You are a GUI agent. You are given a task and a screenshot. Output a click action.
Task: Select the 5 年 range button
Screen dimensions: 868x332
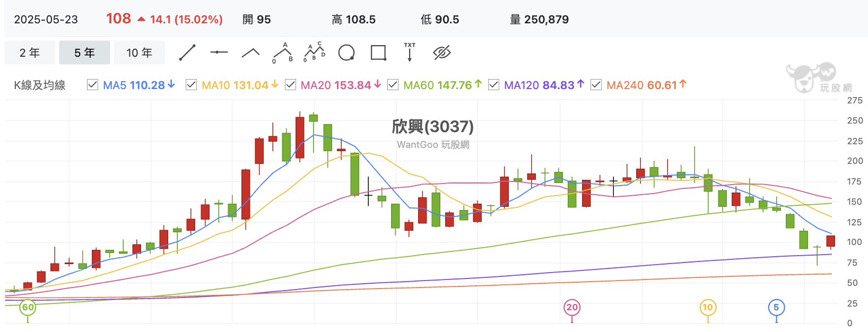85,53
